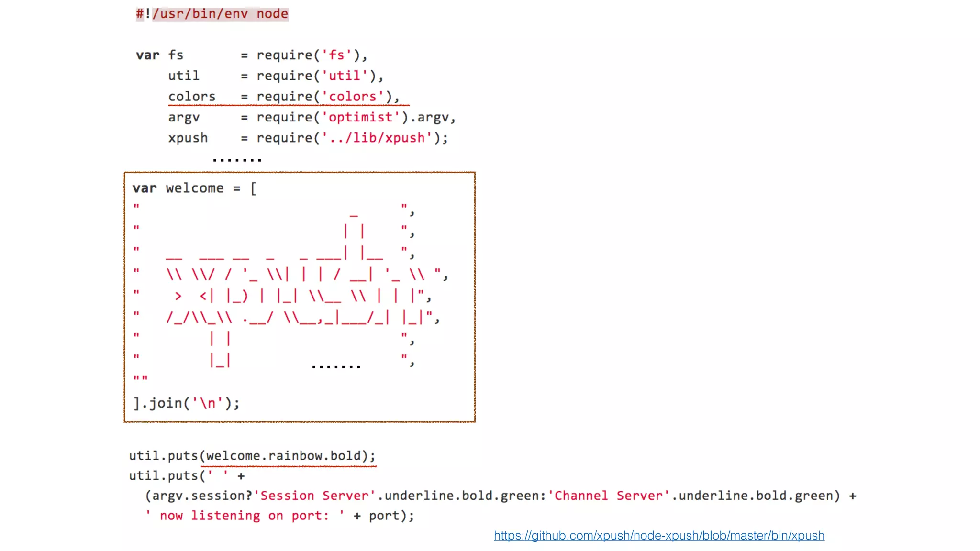Click the require('optimist').argv line
The image size is (980, 551).
pyautogui.click(x=356, y=117)
